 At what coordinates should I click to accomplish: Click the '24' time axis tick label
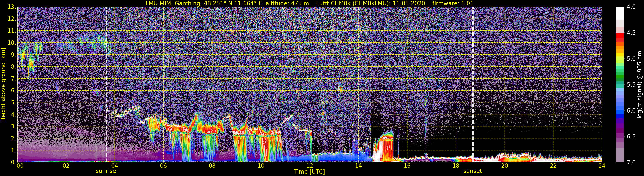(x=601, y=166)
